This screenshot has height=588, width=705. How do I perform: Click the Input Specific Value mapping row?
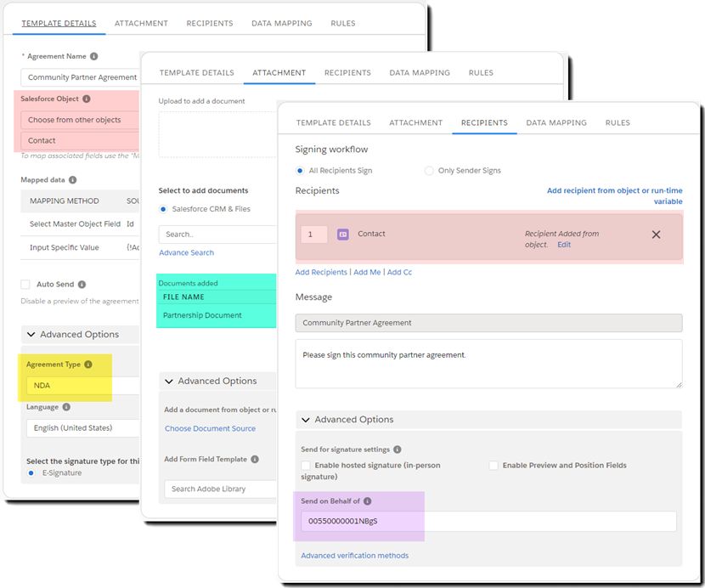(80, 247)
